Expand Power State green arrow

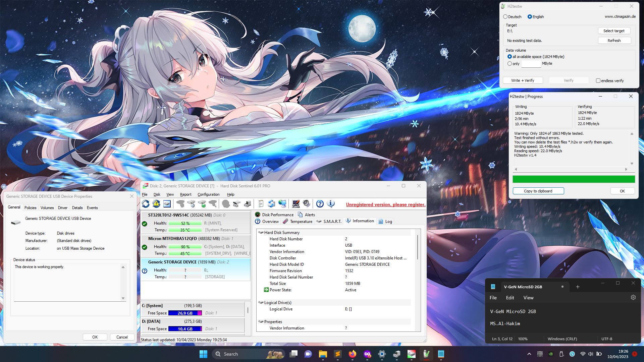point(266,290)
